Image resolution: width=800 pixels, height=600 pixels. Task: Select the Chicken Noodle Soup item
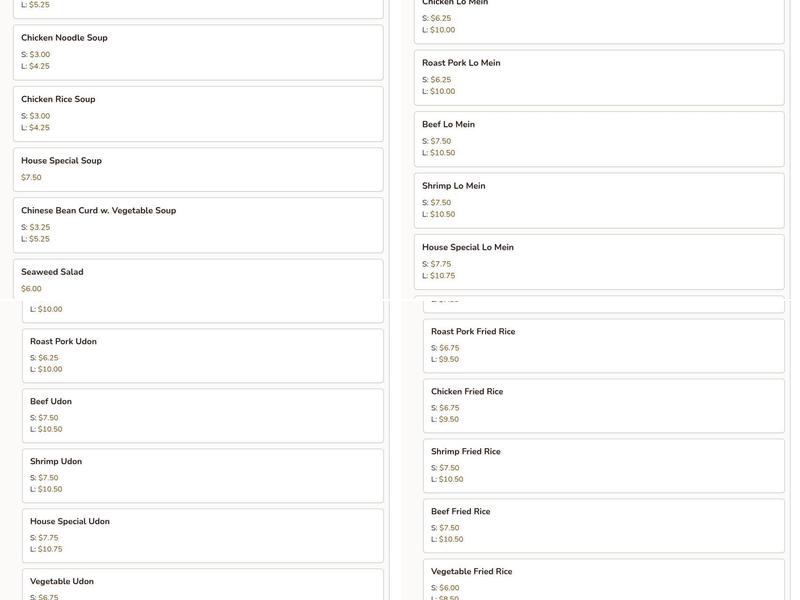tap(197, 52)
